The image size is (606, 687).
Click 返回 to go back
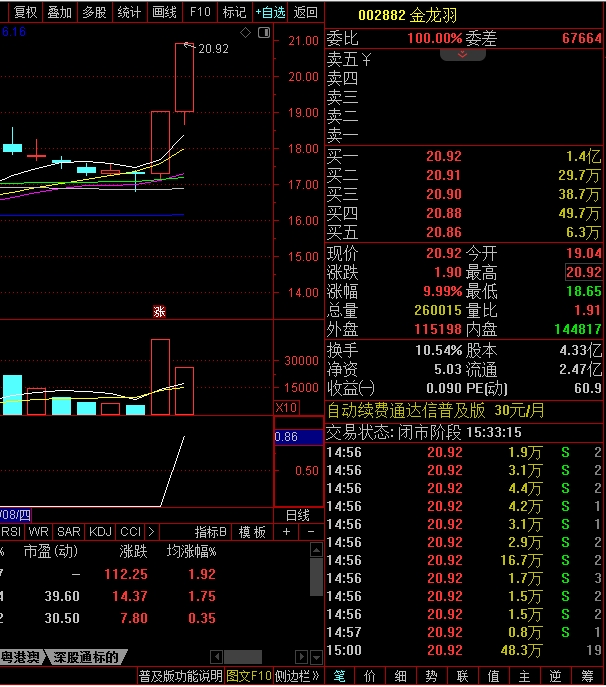click(x=305, y=12)
